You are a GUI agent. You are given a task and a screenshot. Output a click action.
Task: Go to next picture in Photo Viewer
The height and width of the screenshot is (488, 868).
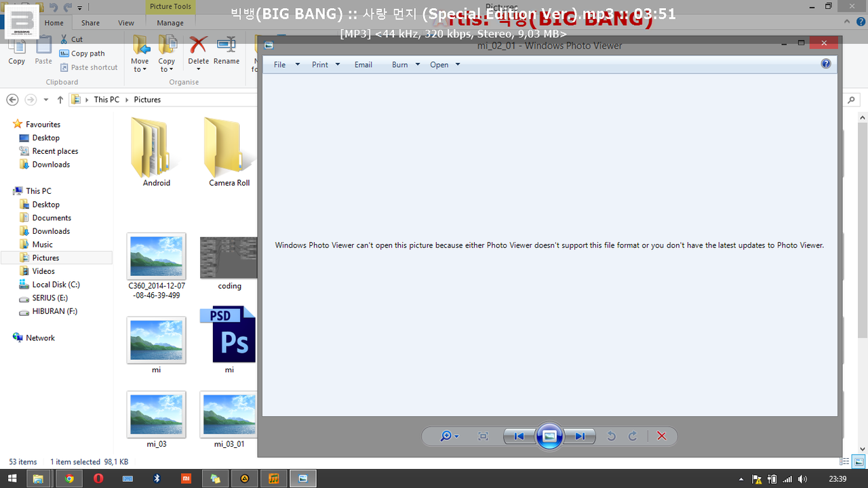tap(580, 436)
